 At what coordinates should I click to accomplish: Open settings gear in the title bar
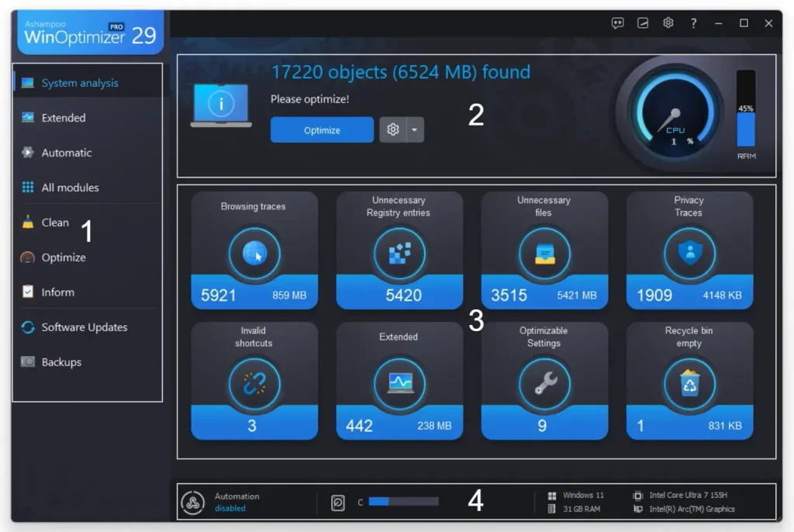coord(668,22)
